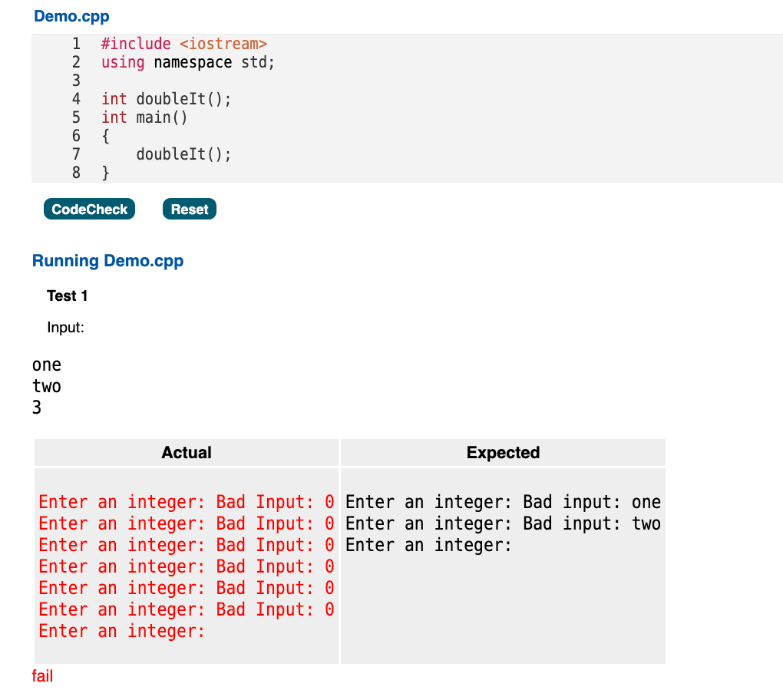Click the word one in the test input
The width and height of the screenshot is (783, 700).
[x=46, y=365]
